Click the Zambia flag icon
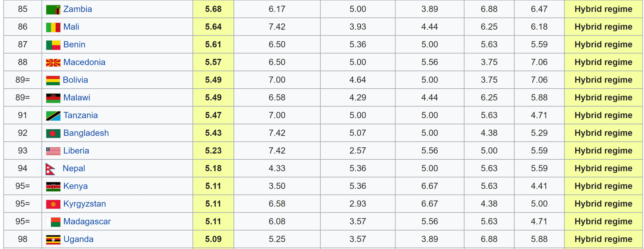The image size is (644, 249). (53, 9)
